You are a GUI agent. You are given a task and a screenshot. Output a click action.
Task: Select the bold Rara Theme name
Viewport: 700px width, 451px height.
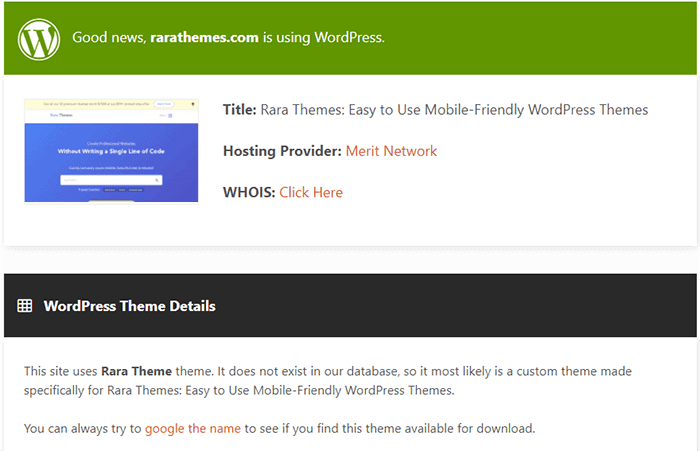(x=137, y=372)
